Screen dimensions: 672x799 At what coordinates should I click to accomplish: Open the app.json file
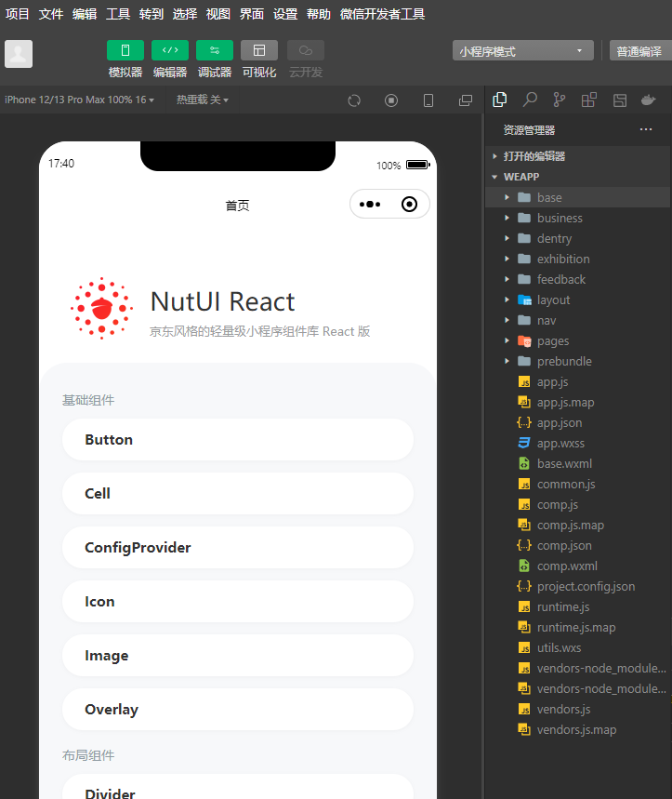pyautogui.click(x=578, y=422)
